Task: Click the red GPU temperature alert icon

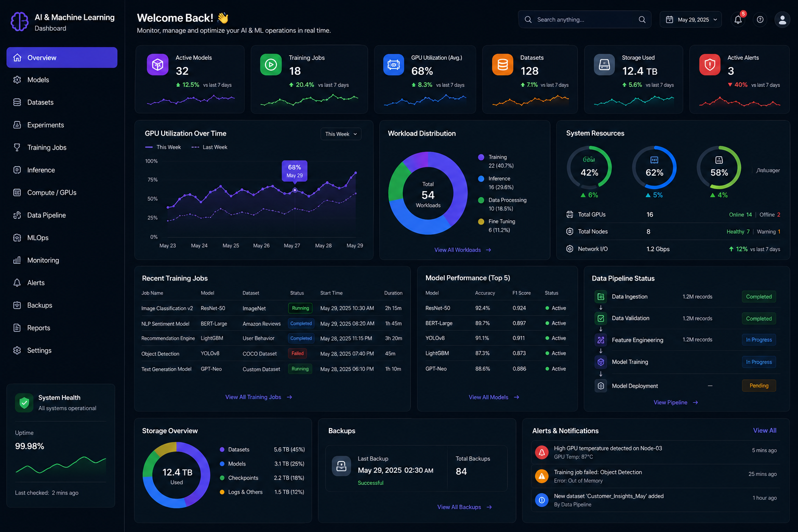Action: 542,453
